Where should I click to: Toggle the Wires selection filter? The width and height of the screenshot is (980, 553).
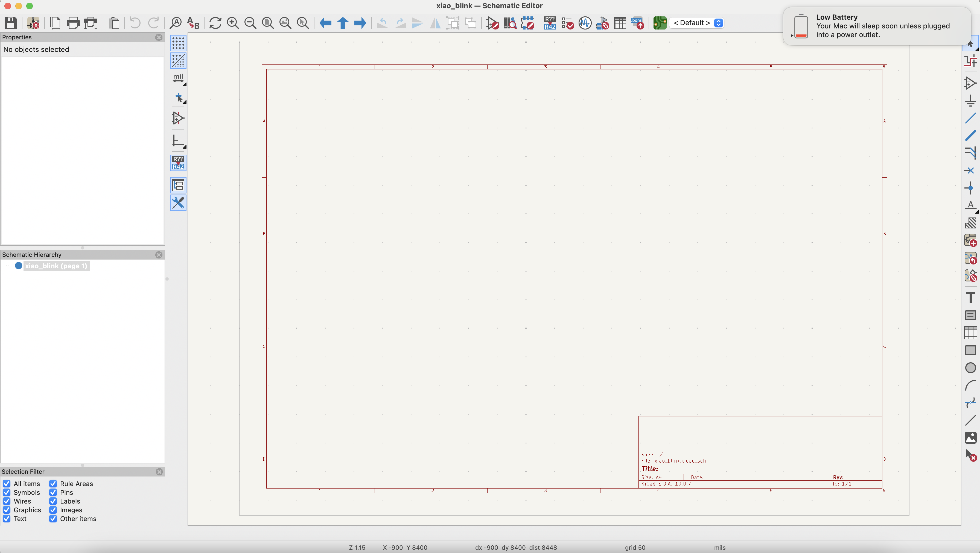point(7,501)
